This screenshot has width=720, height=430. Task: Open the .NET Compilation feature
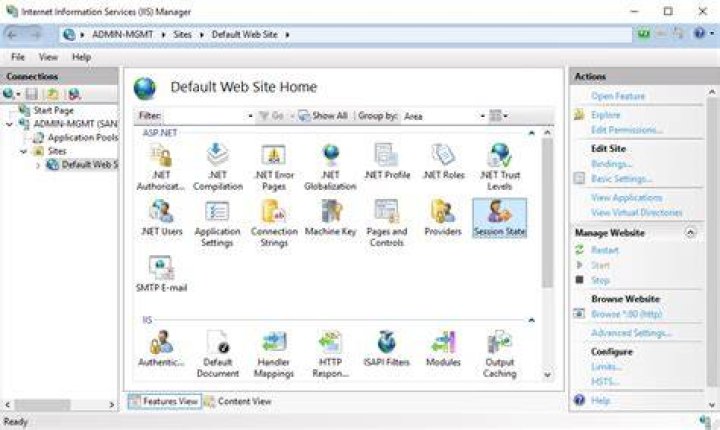(218, 167)
